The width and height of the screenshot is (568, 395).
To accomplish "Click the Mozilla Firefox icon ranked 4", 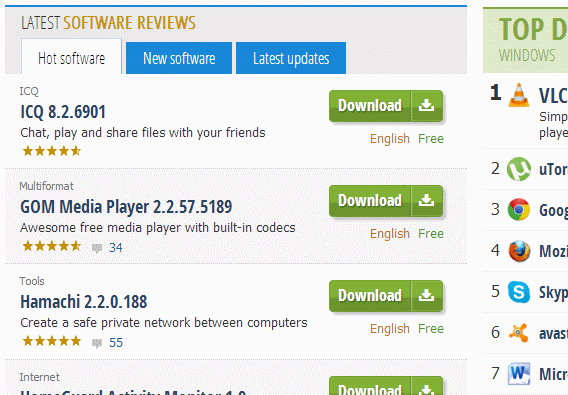I will click(x=519, y=251).
